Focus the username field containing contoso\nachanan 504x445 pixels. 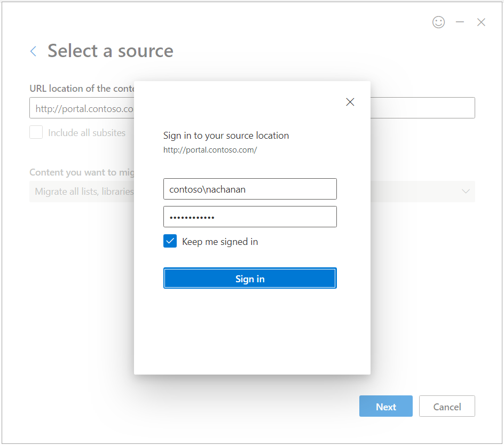[x=250, y=189]
